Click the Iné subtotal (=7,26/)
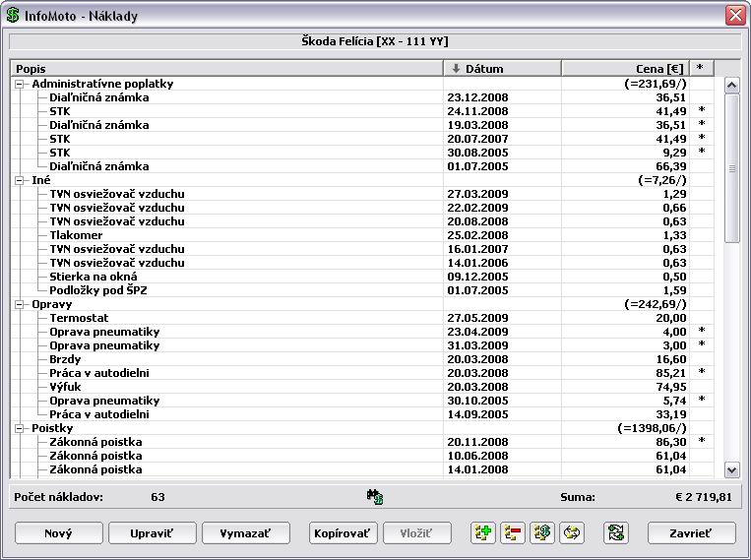The image size is (751, 560). click(x=662, y=181)
